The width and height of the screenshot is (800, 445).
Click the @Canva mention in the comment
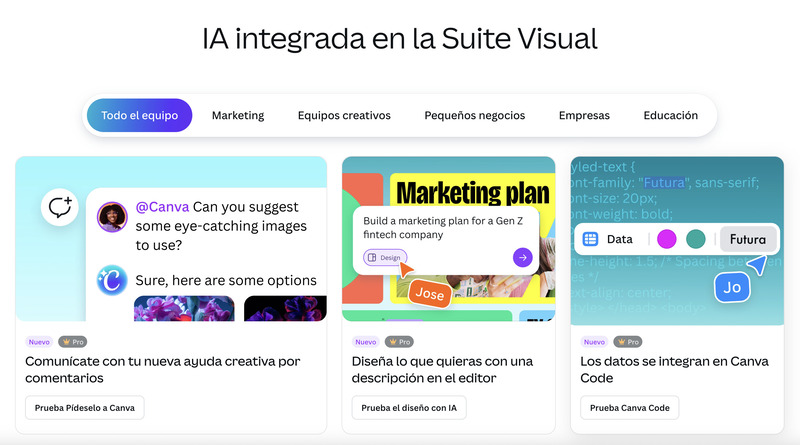pyautogui.click(x=162, y=207)
